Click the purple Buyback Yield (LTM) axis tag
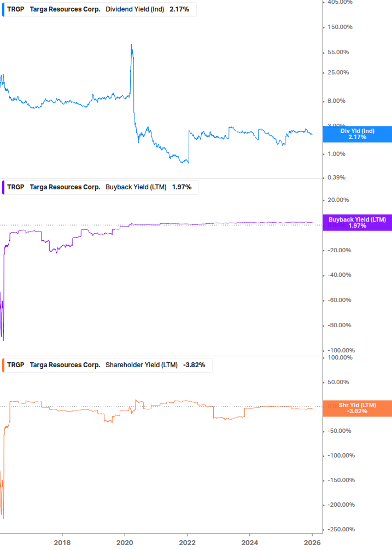Screen dimensions: 392x550 [x=358, y=222]
